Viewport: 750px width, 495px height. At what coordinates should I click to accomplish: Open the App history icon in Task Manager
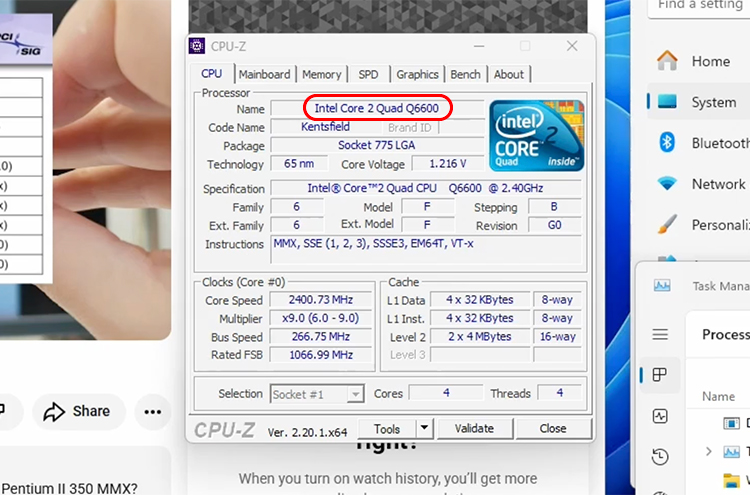point(660,456)
